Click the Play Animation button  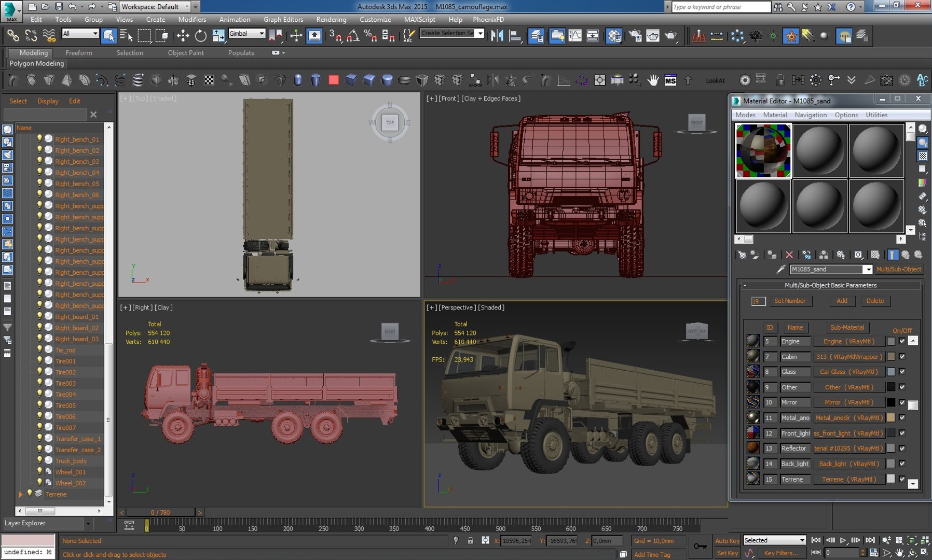(x=843, y=540)
